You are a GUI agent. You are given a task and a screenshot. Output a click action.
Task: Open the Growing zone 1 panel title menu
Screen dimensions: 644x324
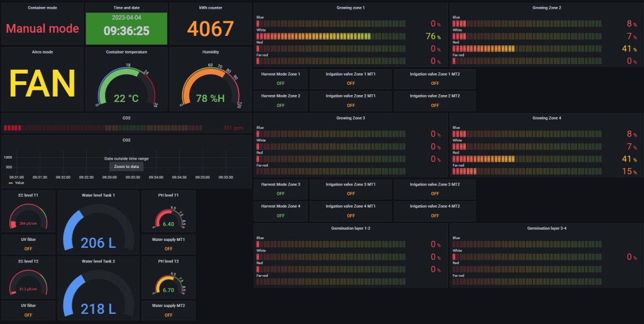[350, 8]
